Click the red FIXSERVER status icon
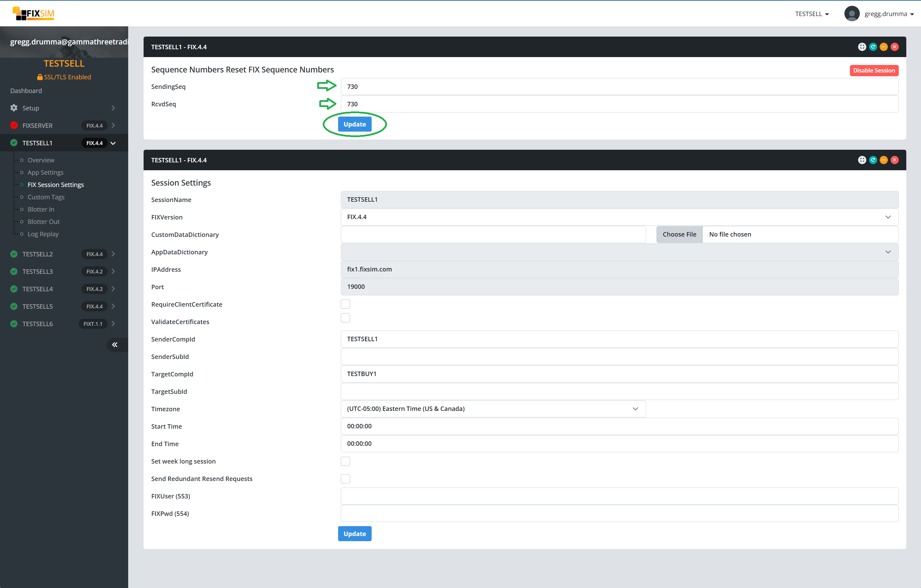 pyautogui.click(x=14, y=125)
